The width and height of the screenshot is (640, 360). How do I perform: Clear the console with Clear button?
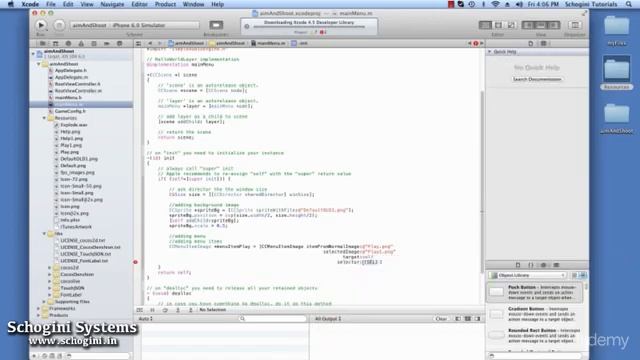coord(441,319)
